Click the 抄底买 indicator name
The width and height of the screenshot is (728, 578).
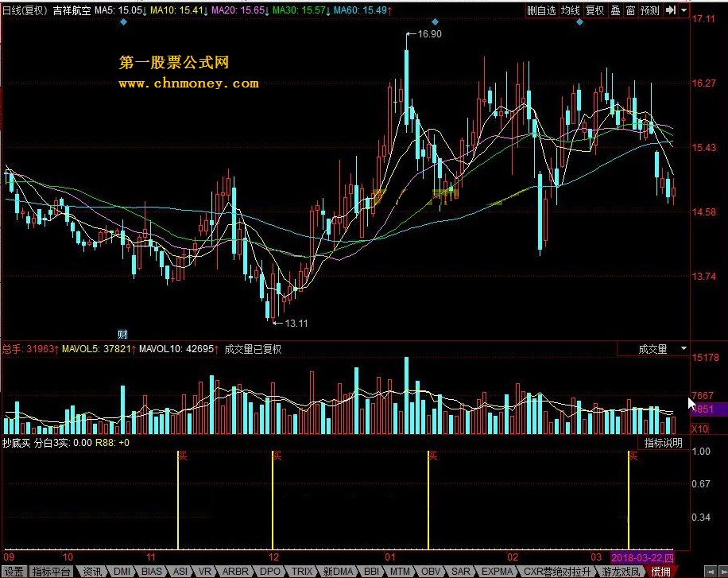pos(16,443)
